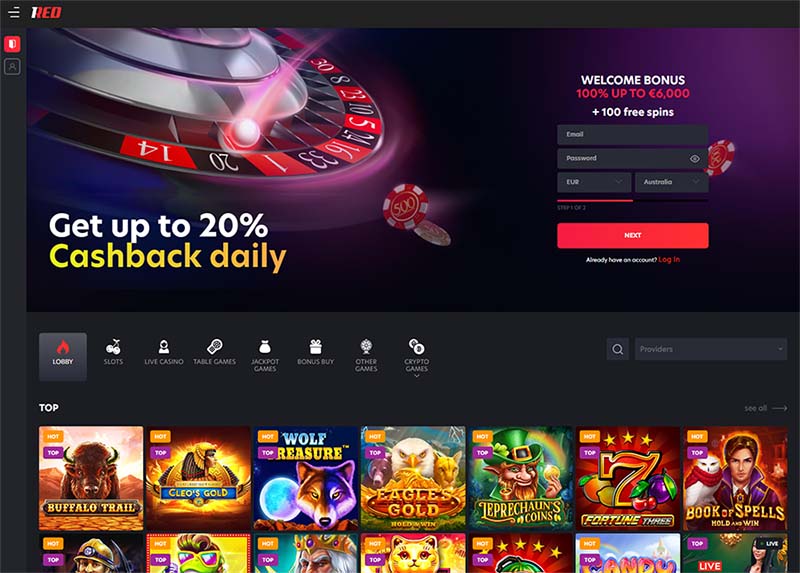This screenshot has width=800, height=573.
Task: Click the see all link
Action: [765, 408]
